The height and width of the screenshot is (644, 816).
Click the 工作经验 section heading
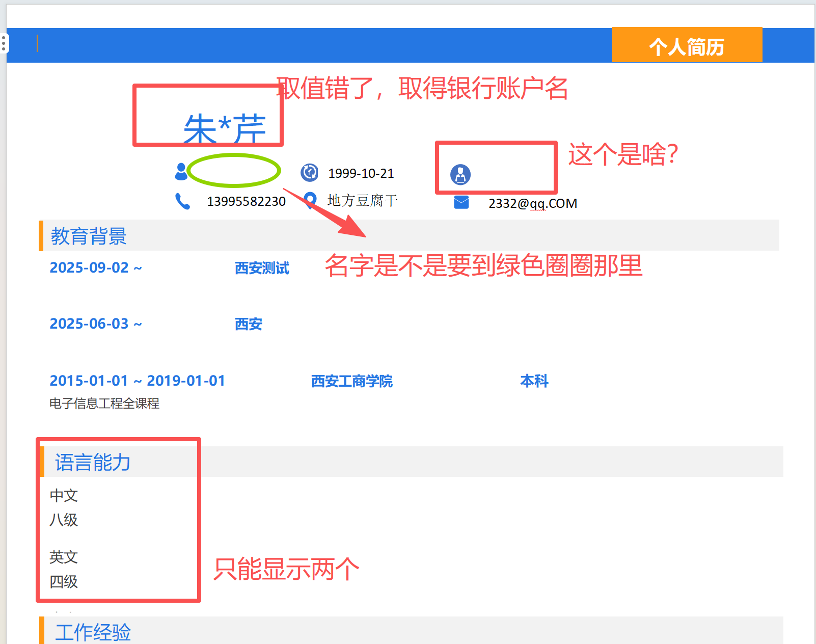click(x=93, y=632)
